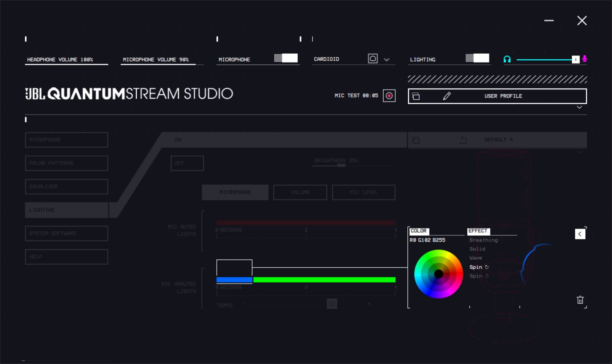The image size is (612, 364).
Task: Select the blue unmuted light segment
Action: [x=235, y=280]
